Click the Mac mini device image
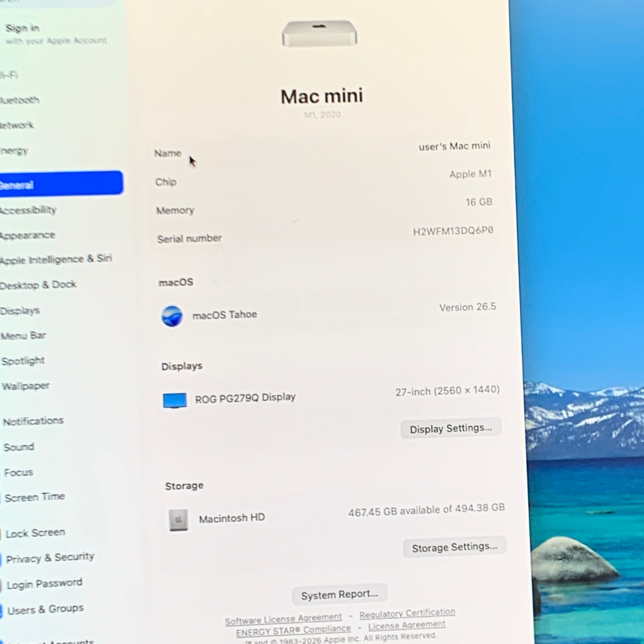The height and width of the screenshot is (644, 644). [319, 33]
